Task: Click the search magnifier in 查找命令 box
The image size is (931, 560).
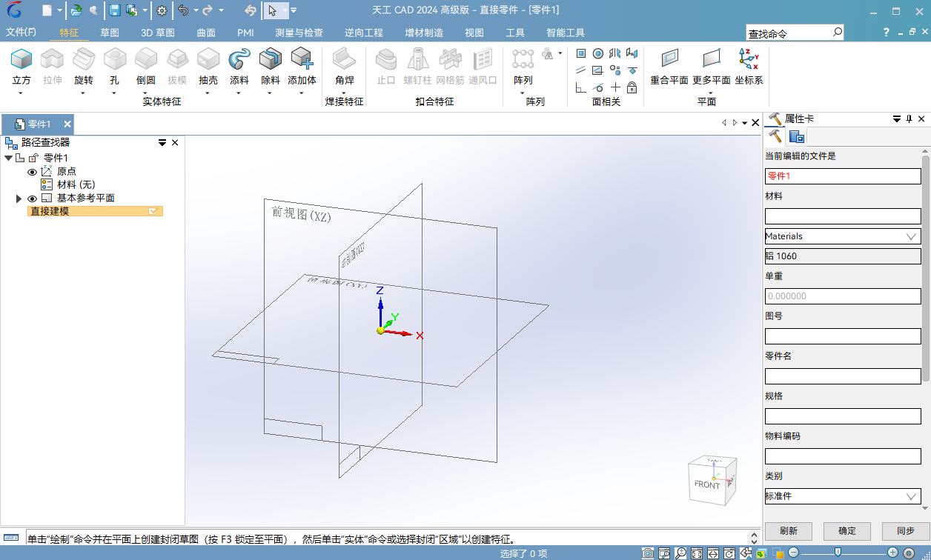Action: click(x=838, y=32)
